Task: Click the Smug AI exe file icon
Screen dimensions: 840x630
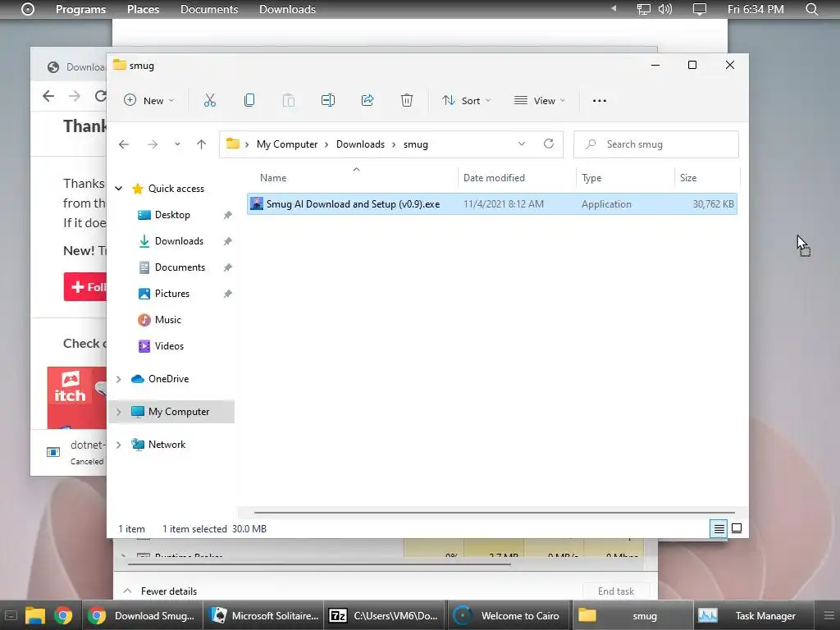Action: click(257, 203)
